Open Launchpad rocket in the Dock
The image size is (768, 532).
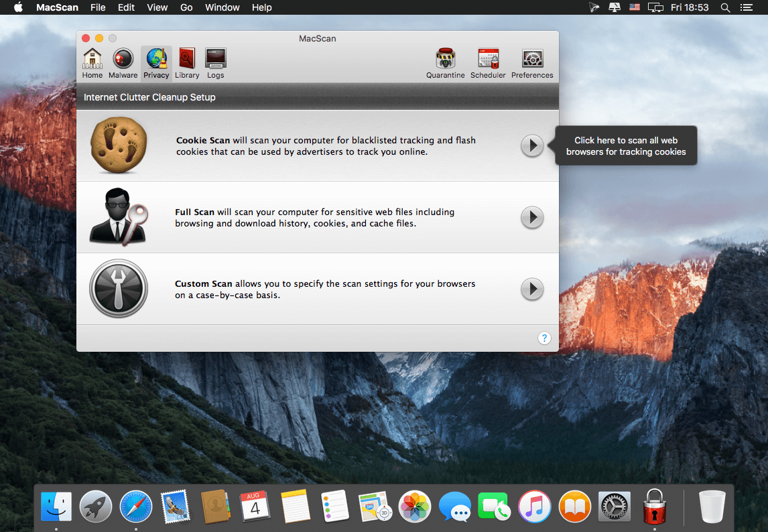(96, 507)
